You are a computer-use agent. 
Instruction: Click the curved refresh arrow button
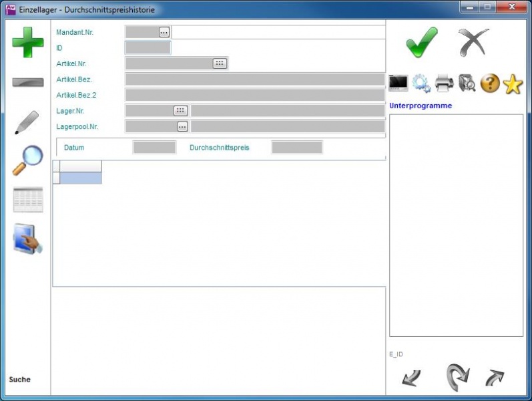pos(457,378)
